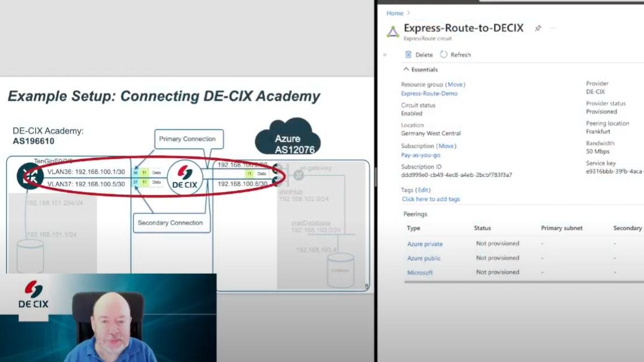Click the DE-CIX logo in webcam overlay

click(33, 294)
